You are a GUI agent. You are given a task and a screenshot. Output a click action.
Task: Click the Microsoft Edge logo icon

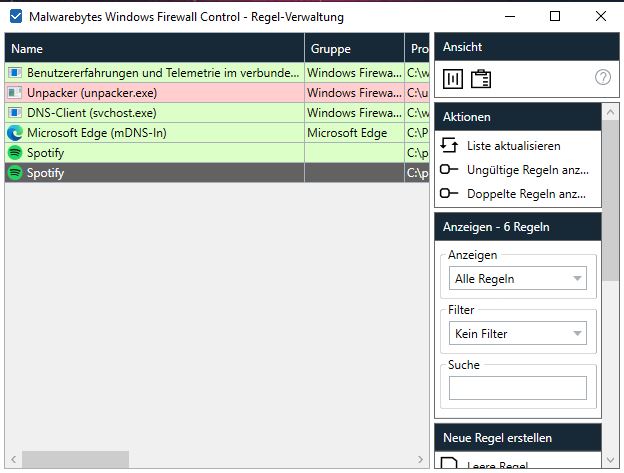click(x=15, y=133)
